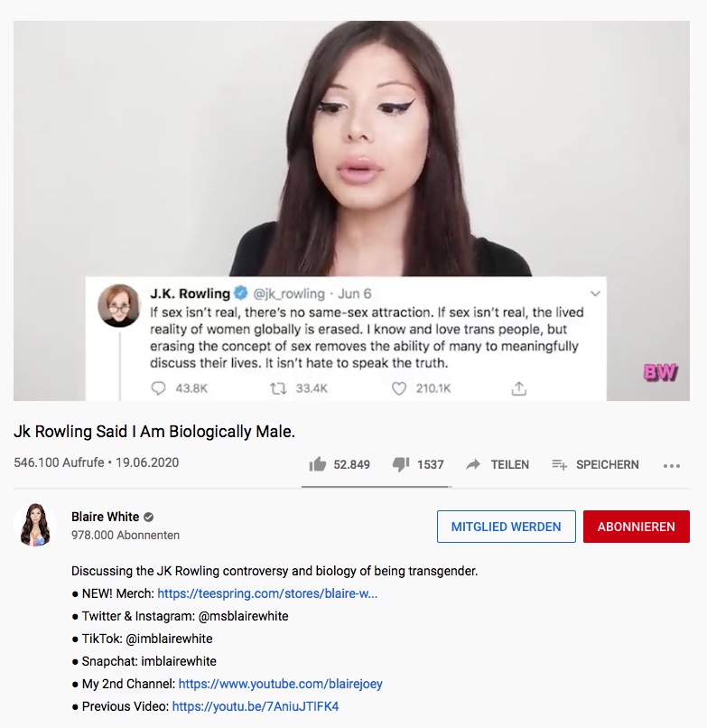Open the blairejoey second channel link
707x728 pixels.
click(x=281, y=684)
